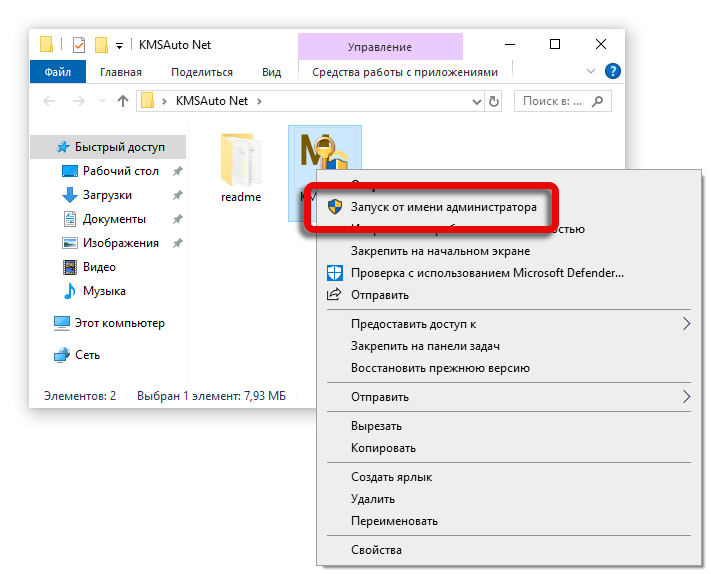Switch to the Поделиться ribbon tab
The height and width of the screenshot is (574, 711).
click(x=202, y=72)
